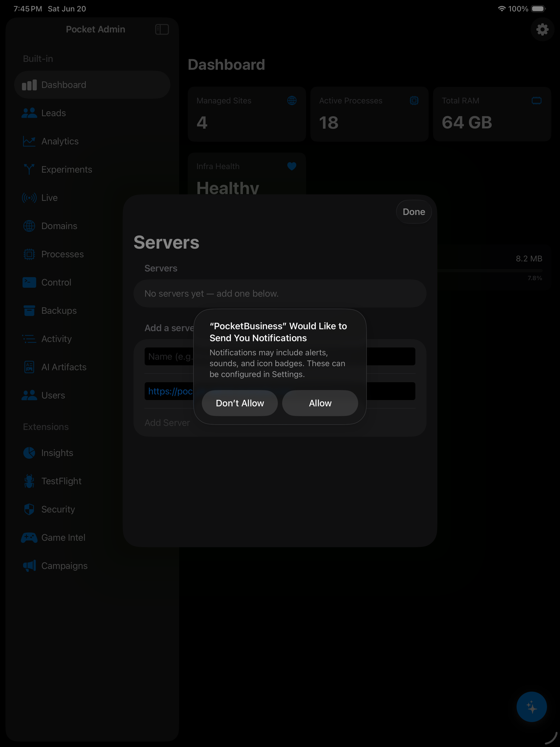
Task: Tap Active Processes value 18
Action: coord(329,122)
